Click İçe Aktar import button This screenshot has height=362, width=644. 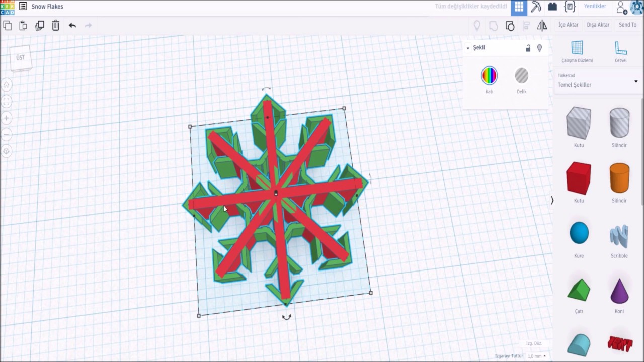tap(569, 25)
